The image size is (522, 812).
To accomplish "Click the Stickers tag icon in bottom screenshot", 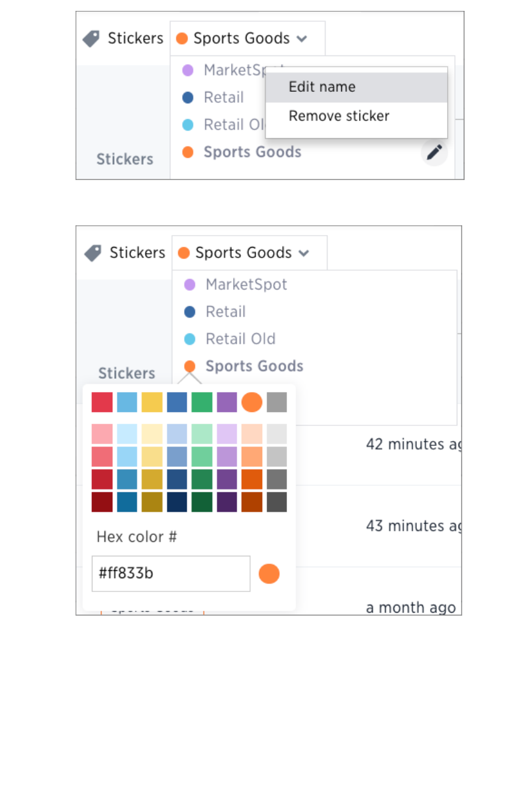I will pos(93,253).
